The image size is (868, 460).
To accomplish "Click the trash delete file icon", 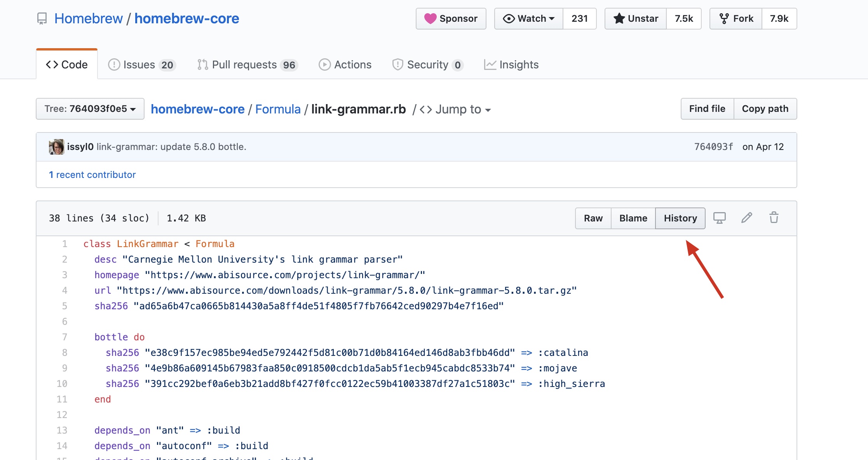I will click(x=774, y=218).
